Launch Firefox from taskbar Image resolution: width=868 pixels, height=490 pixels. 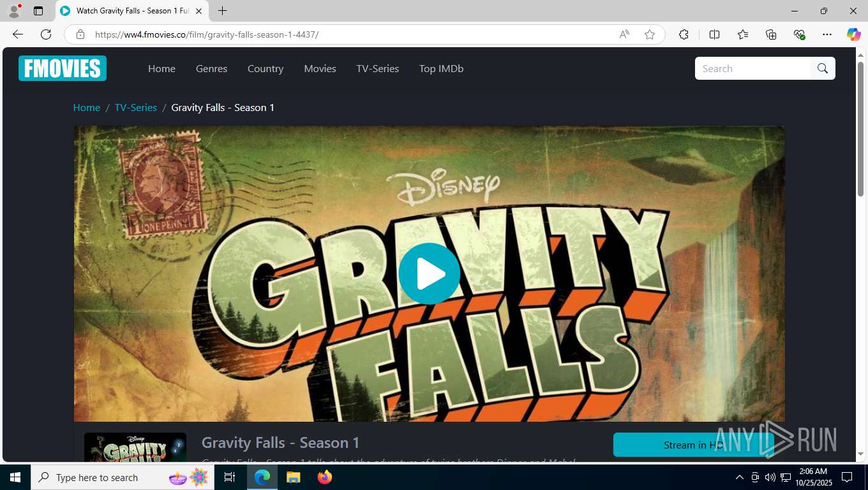tap(325, 477)
